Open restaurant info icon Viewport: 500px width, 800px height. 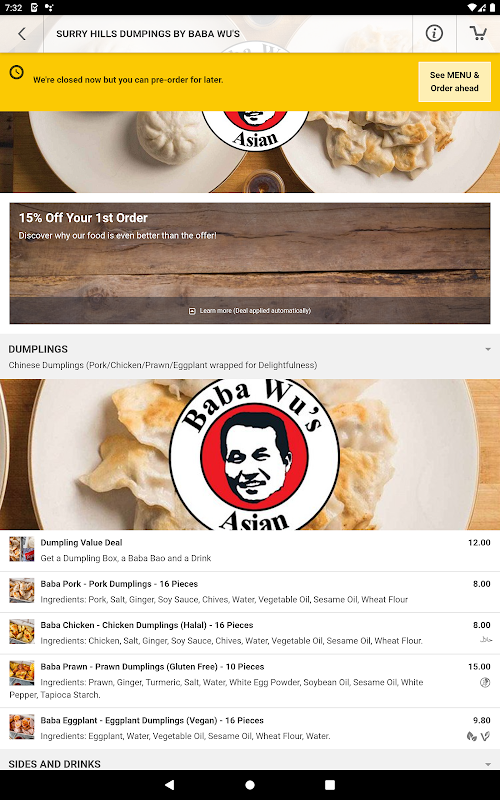pyautogui.click(x=434, y=34)
